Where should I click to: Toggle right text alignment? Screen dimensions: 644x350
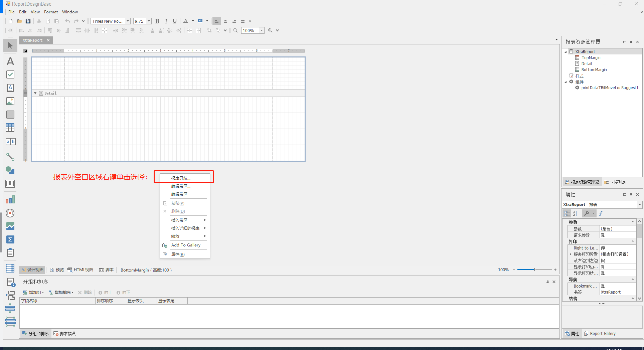(x=234, y=21)
